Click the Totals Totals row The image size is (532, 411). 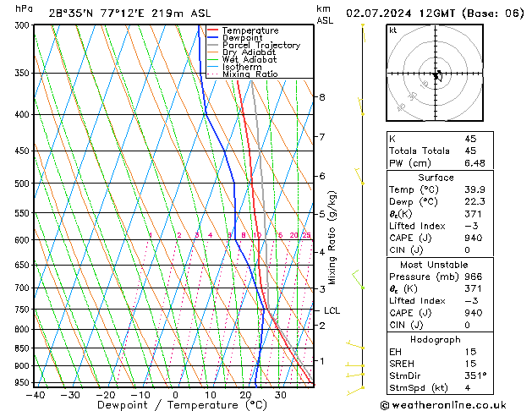440,151
